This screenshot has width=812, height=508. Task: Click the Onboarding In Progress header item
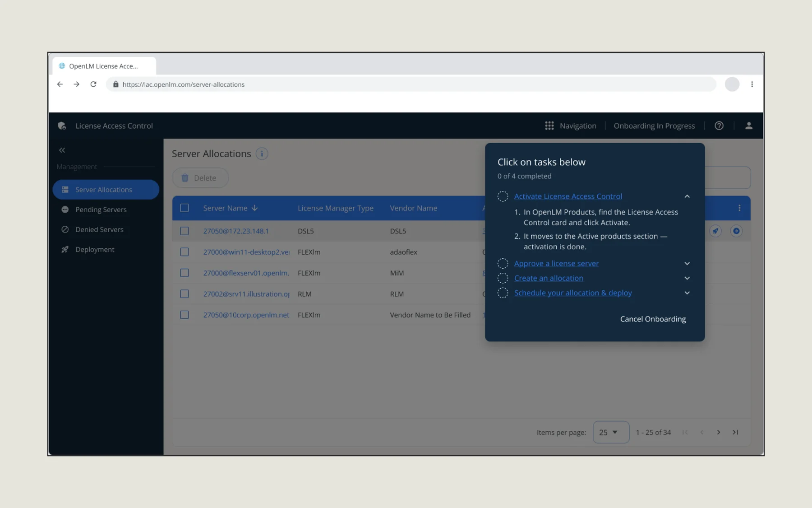pos(654,126)
